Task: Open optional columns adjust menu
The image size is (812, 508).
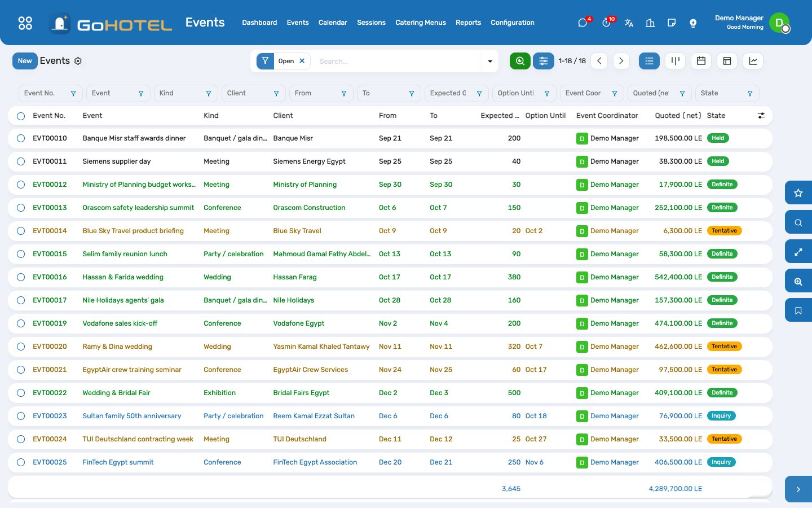Action: [x=761, y=116]
